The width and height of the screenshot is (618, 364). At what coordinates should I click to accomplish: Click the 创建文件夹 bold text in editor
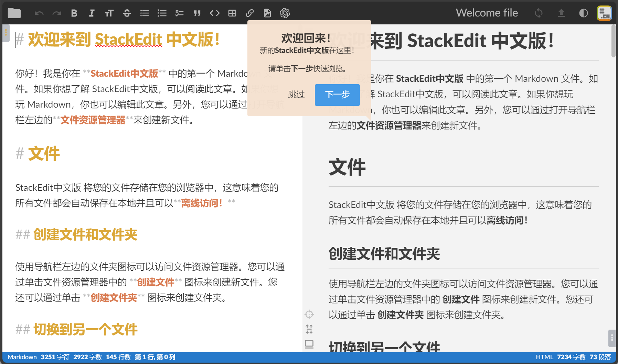114,298
